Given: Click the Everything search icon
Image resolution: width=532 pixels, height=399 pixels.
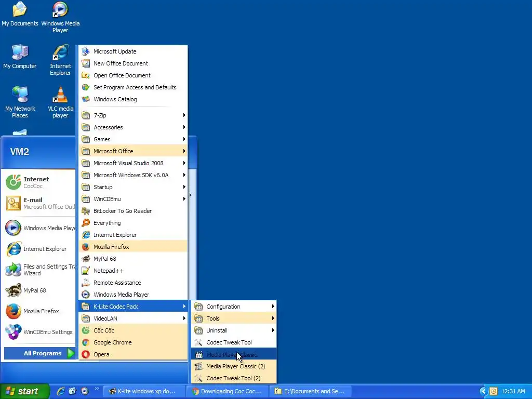Looking at the screenshot, I should click(86, 222).
